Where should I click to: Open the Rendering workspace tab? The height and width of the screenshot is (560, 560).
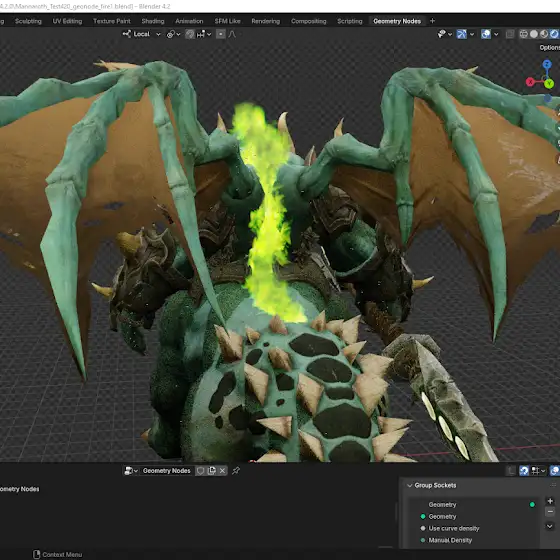(266, 21)
